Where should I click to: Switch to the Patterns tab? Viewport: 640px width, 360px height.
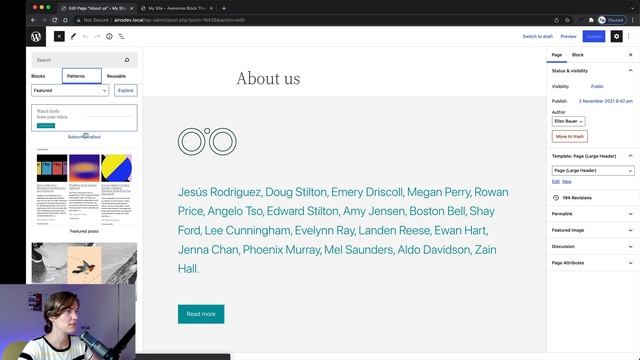coord(82,76)
